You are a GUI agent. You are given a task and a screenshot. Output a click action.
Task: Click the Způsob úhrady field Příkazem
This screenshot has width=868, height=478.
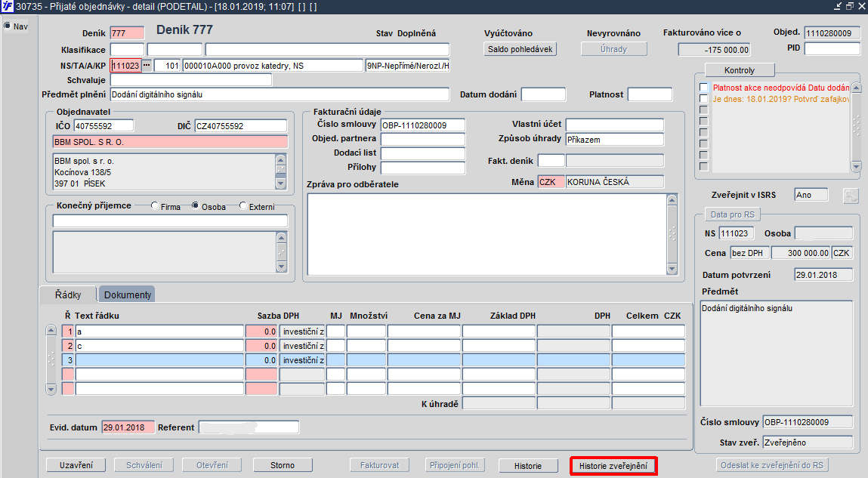point(614,140)
